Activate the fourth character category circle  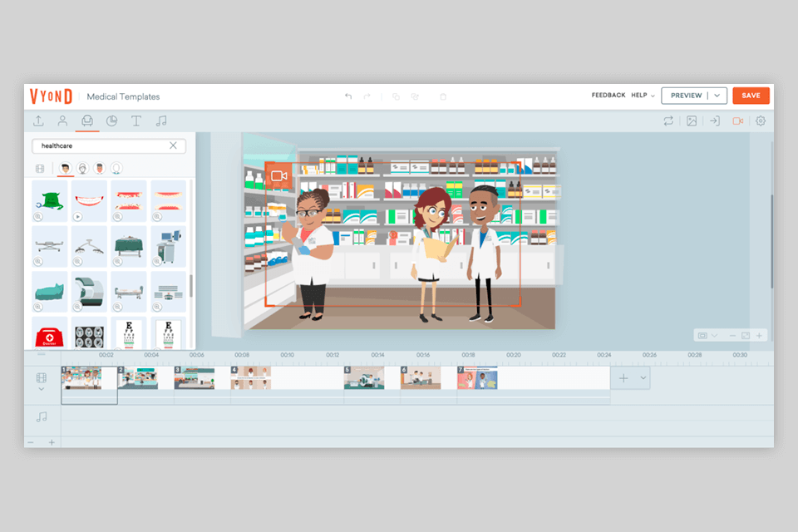click(x=116, y=169)
